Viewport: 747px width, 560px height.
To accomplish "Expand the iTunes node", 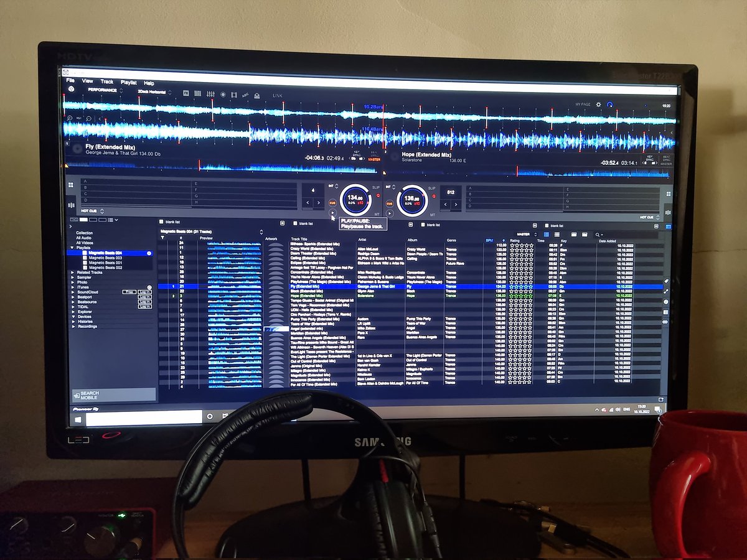I will tap(73, 287).
